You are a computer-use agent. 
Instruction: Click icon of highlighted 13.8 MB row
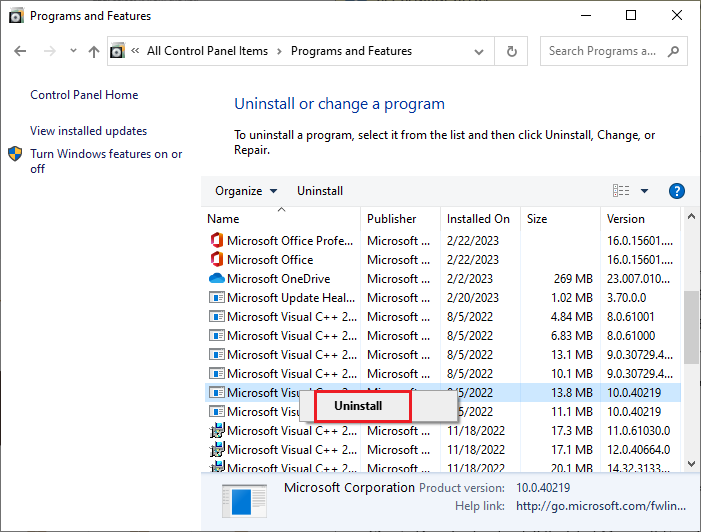click(x=217, y=393)
